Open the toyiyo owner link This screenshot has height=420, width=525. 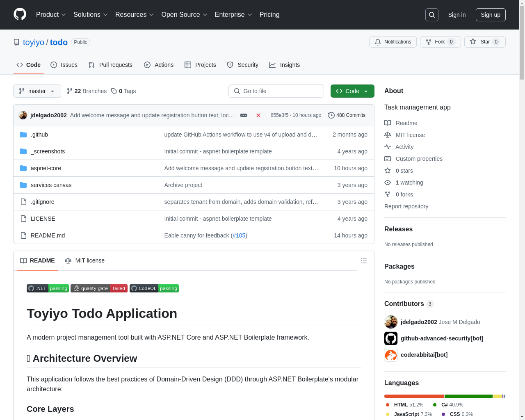pyautogui.click(x=34, y=42)
